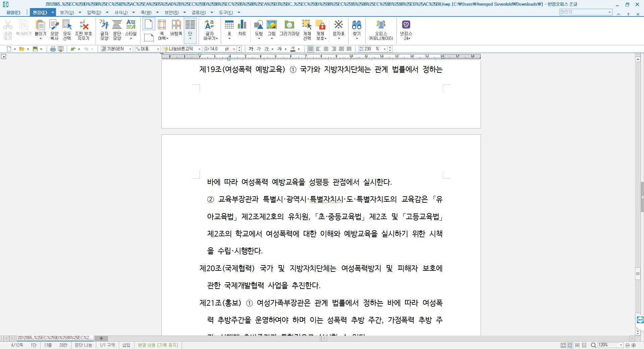Toggle bold 가 formatting
Screen dimensions: 644x349
(251, 49)
